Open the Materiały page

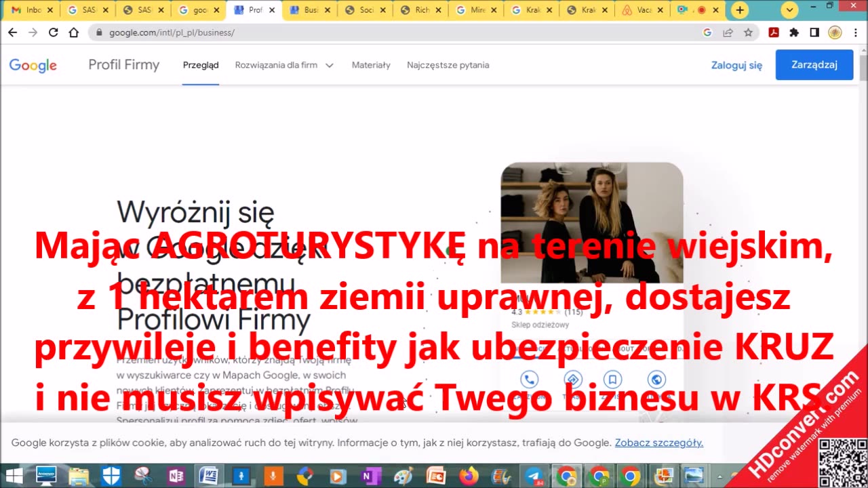[x=371, y=65]
